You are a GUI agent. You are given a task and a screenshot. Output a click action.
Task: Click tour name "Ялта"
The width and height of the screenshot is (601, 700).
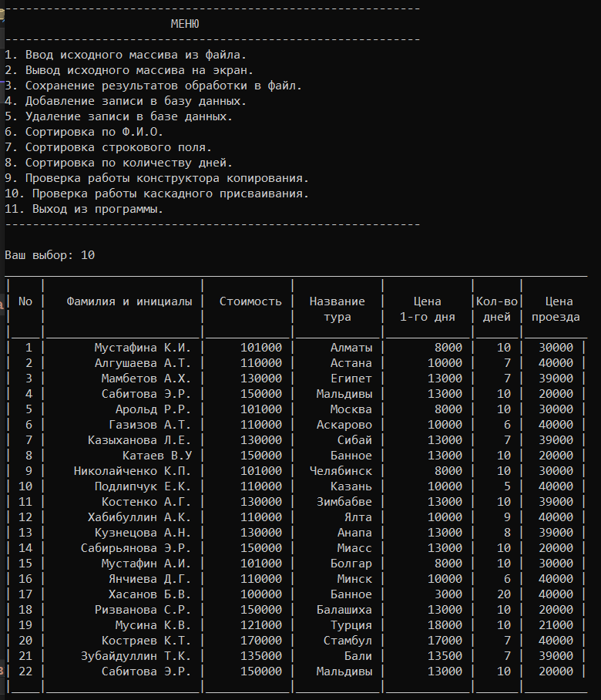358,517
